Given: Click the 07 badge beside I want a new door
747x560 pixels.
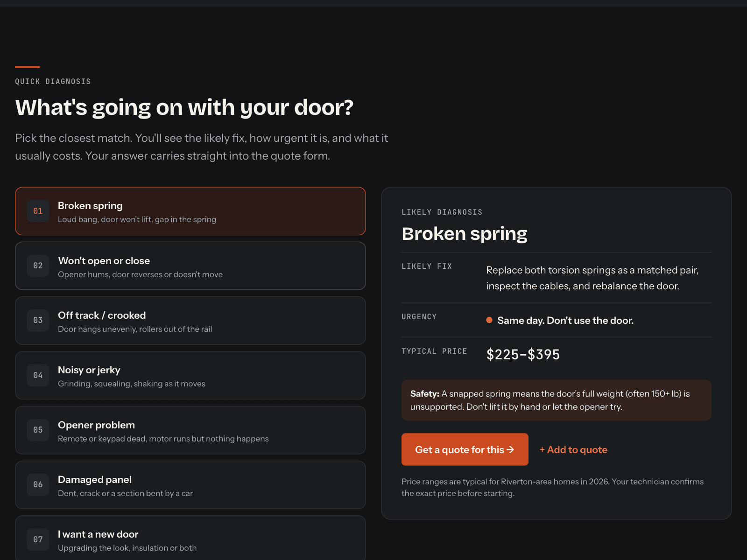Looking at the screenshot, I should pyautogui.click(x=38, y=539).
